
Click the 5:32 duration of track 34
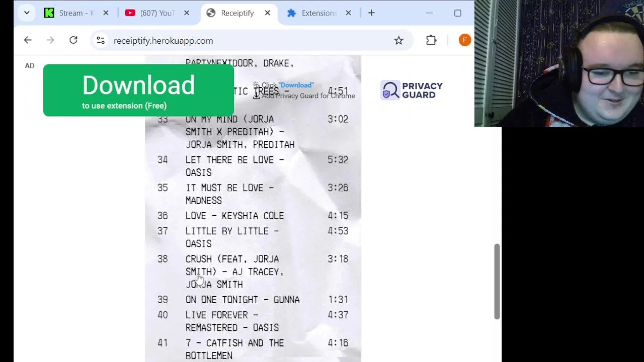point(338,160)
